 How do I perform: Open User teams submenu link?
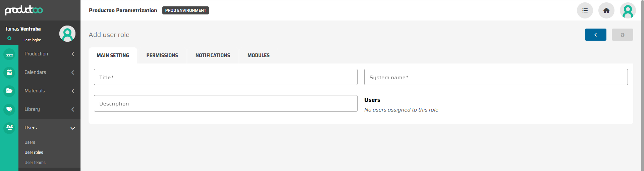coord(35,163)
